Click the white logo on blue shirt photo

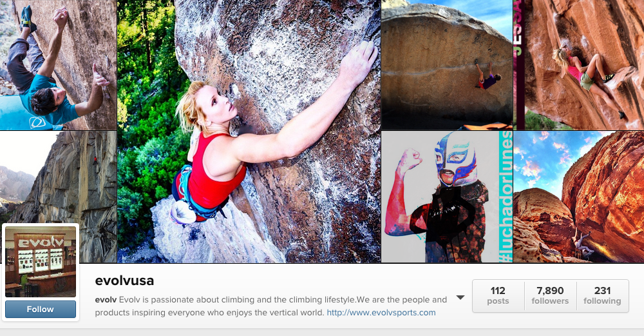pos(37,122)
